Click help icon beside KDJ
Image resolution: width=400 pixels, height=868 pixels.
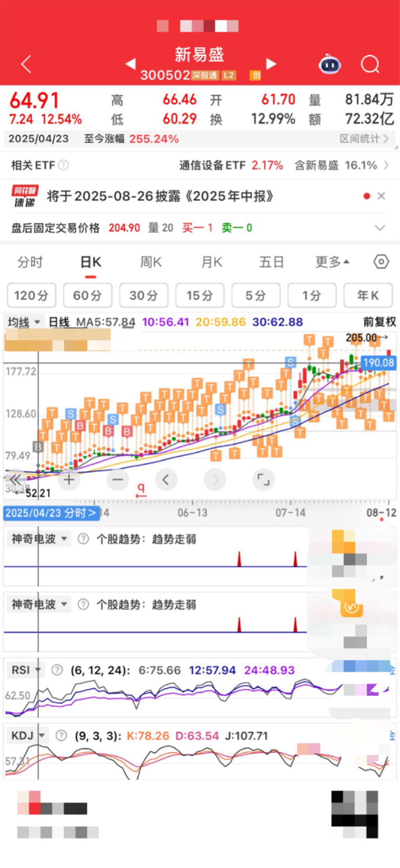pos(61,736)
